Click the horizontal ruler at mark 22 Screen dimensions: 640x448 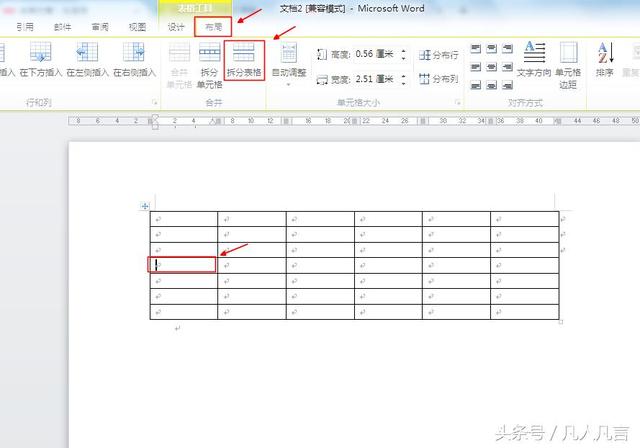366,121
